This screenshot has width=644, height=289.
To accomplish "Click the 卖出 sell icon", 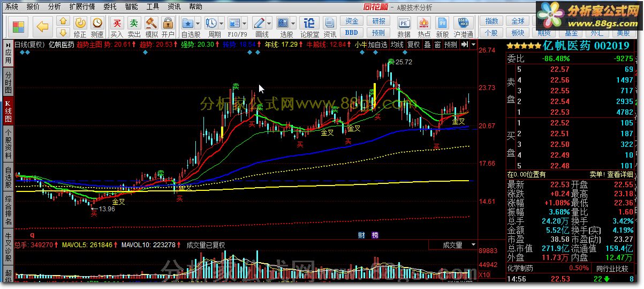I will 134,27.
